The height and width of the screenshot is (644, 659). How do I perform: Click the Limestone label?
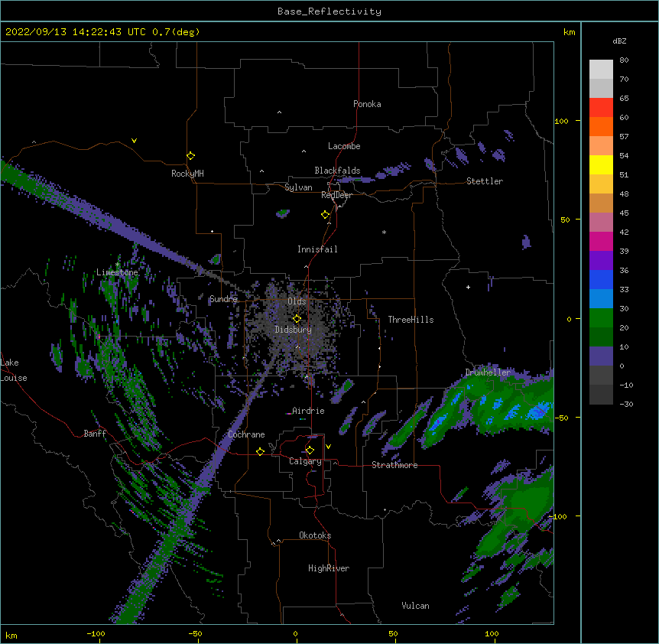117,272
